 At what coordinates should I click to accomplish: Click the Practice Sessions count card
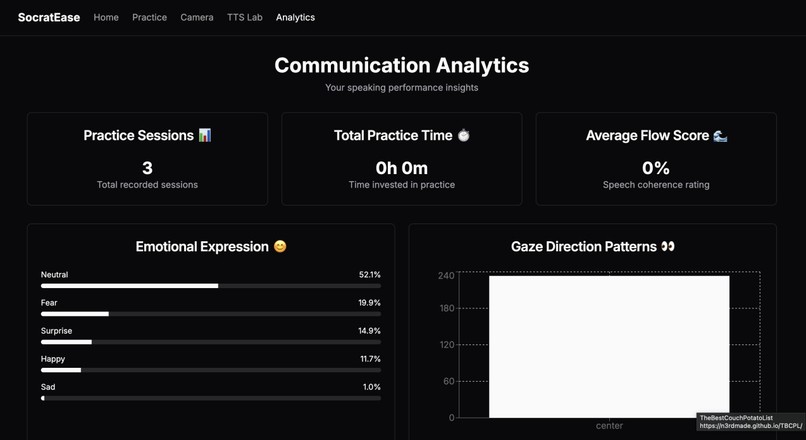(148, 159)
